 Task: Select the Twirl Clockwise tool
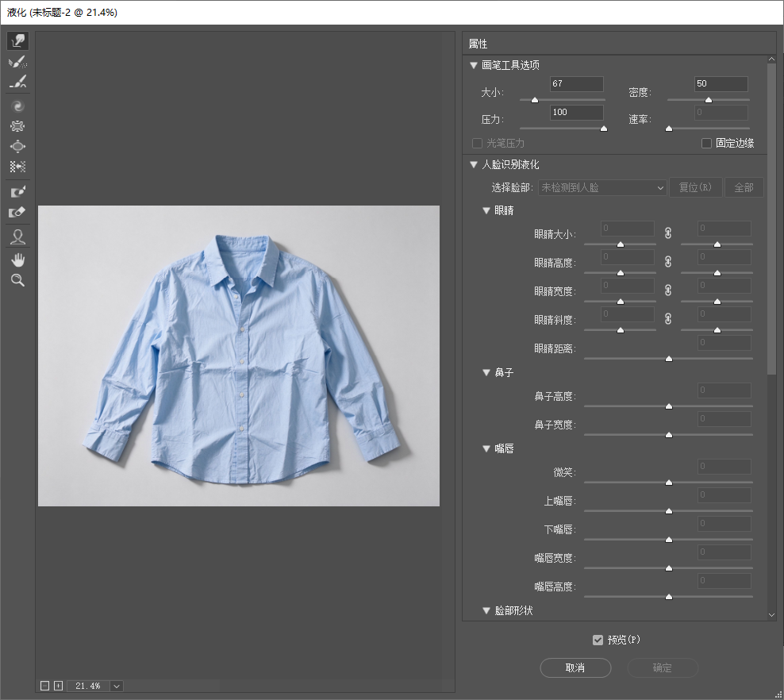coord(17,106)
